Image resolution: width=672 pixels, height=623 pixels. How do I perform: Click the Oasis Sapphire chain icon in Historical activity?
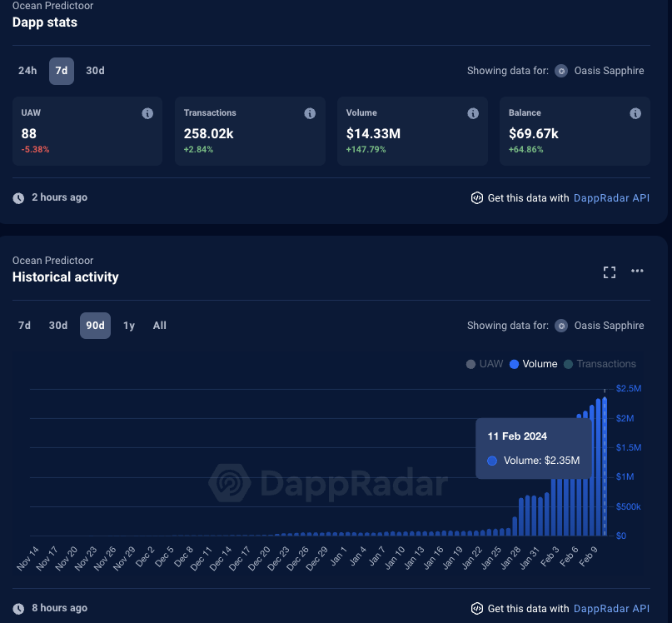[561, 326]
